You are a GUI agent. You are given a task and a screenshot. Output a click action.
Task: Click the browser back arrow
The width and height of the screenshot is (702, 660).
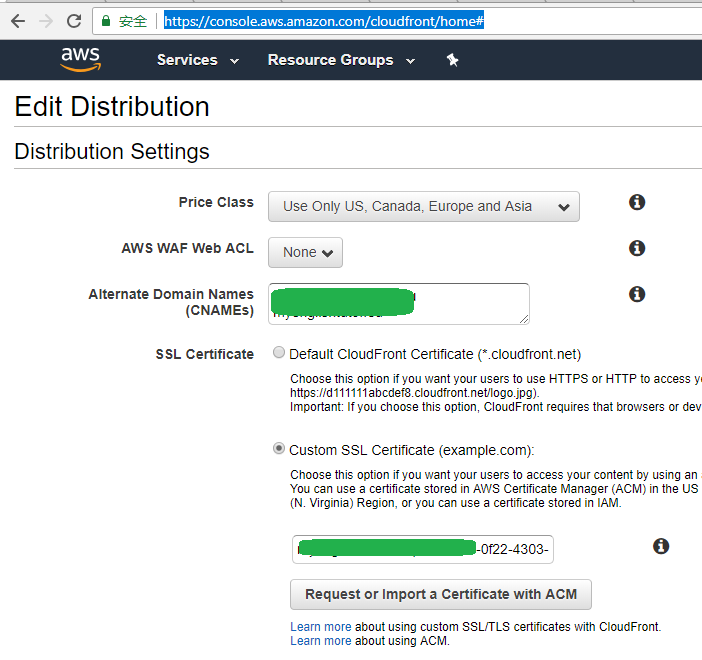[x=17, y=21]
